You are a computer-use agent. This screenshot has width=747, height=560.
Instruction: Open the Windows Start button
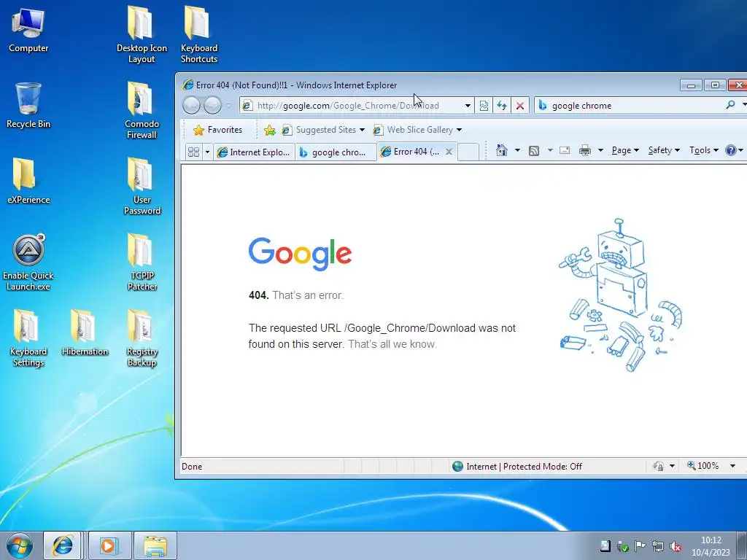(x=20, y=545)
